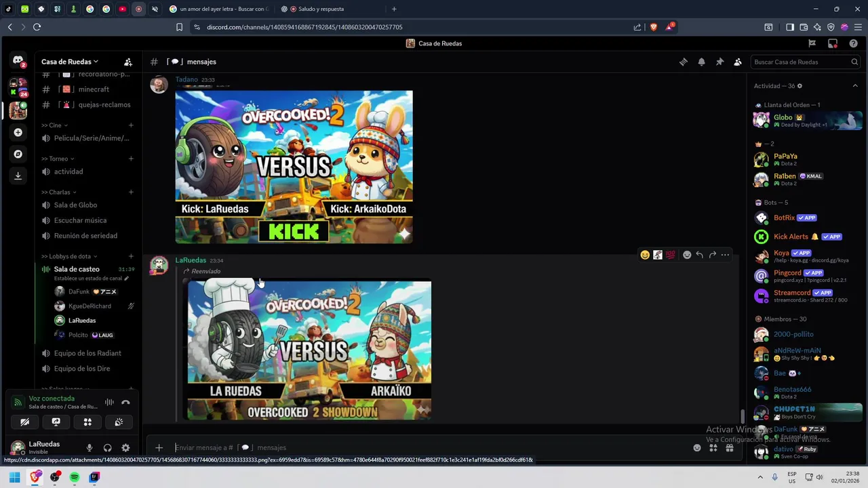The height and width of the screenshot is (488, 868).
Task: Open the gift icon in message box
Action: point(730,447)
